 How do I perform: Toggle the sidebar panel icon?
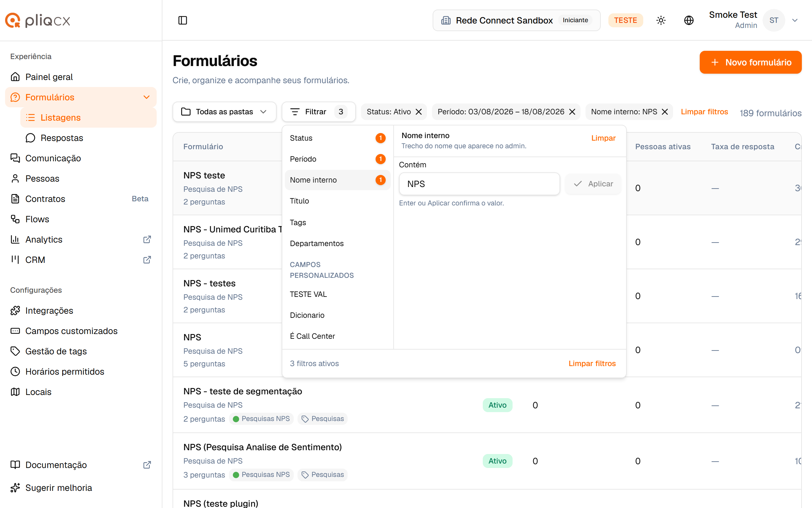pos(182,20)
